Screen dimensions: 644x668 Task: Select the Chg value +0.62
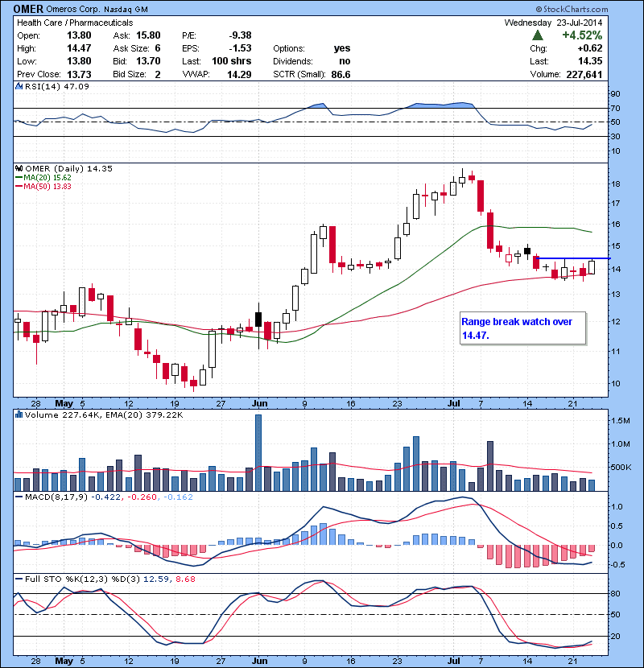(590, 48)
